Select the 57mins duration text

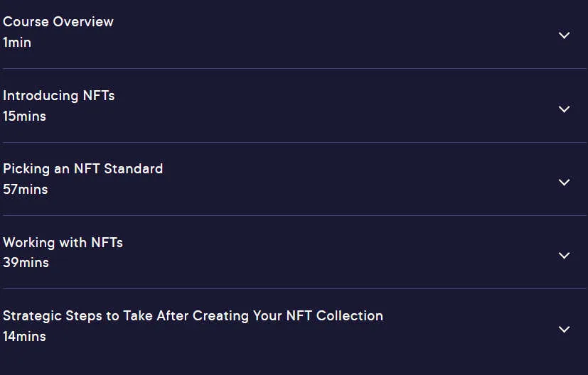(26, 189)
